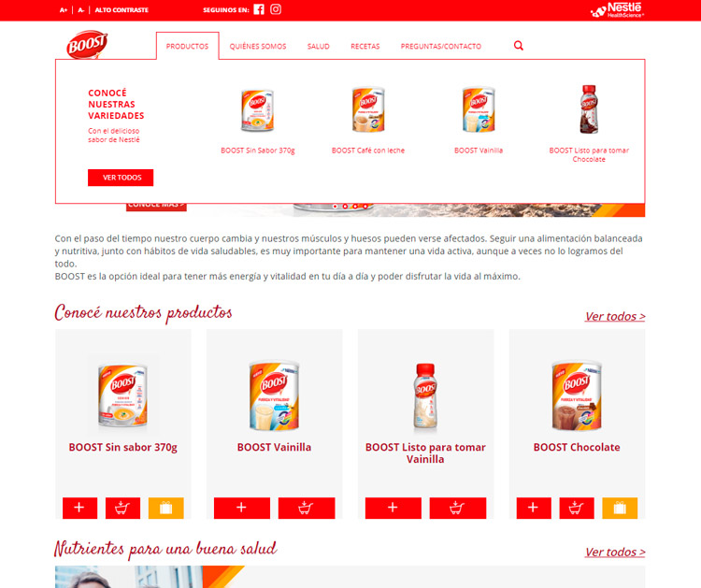Click the cart icon under BOOST Listo para tomar Vainilla
The width and height of the screenshot is (701, 588).
tap(458, 508)
